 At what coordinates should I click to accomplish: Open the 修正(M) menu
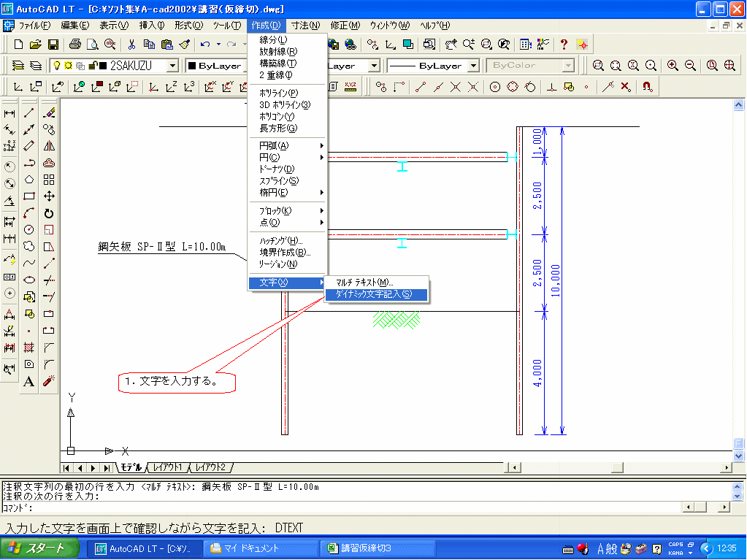coord(345,26)
